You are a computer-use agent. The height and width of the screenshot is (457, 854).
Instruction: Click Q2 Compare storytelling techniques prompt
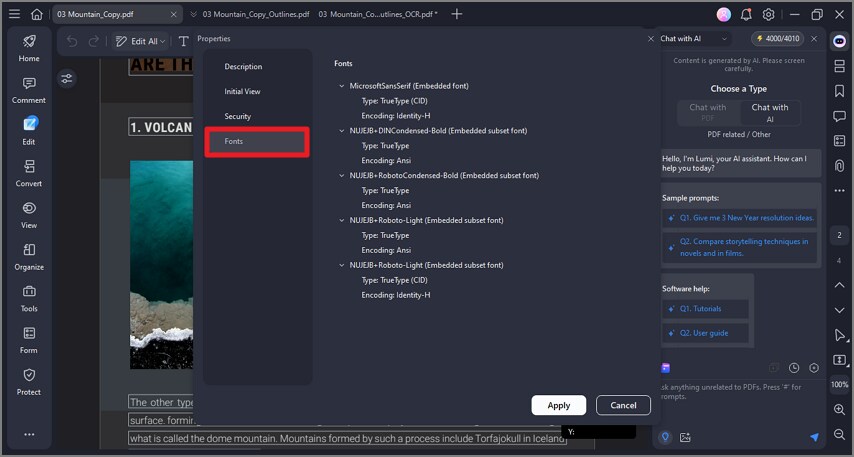pyautogui.click(x=740, y=247)
